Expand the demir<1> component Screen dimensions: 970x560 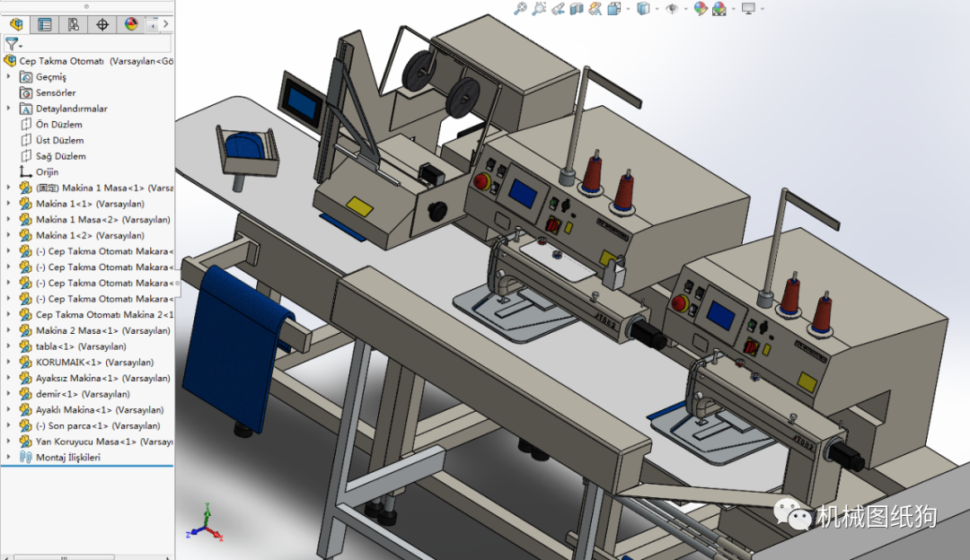click(8, 394)
